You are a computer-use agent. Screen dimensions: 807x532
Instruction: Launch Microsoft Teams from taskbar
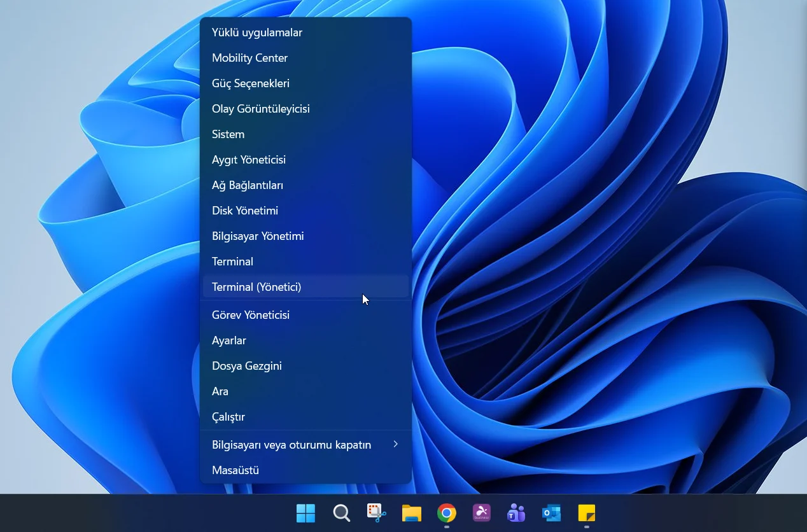coord(516,513)
